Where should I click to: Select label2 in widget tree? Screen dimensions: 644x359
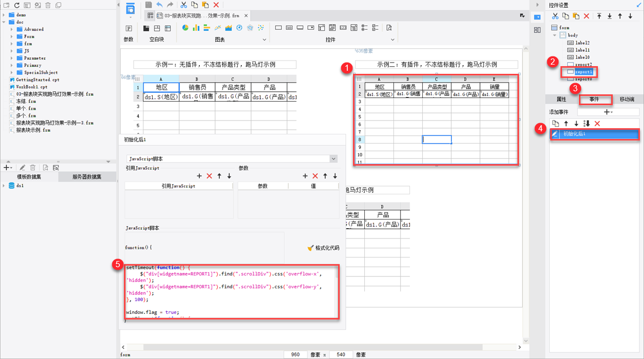583,43
